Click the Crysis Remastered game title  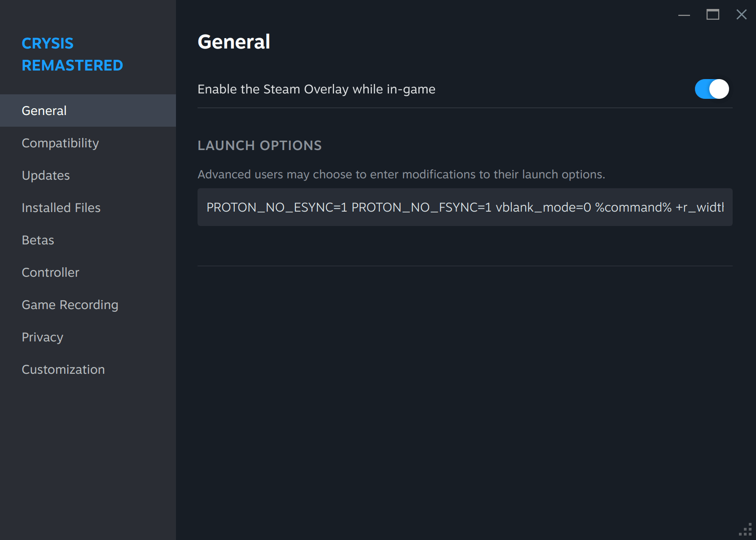pyautogui.click(x=72, y=54)
